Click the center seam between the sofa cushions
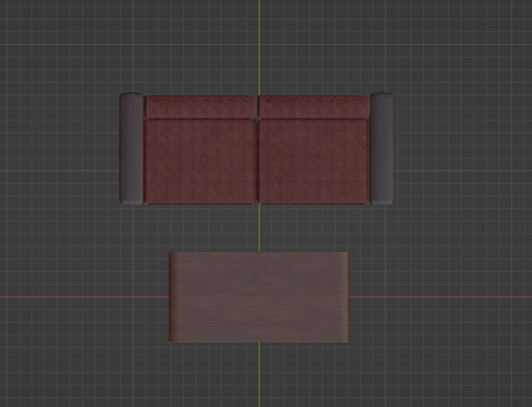Viewport: 532px width, 407px height. coord(258,160)
